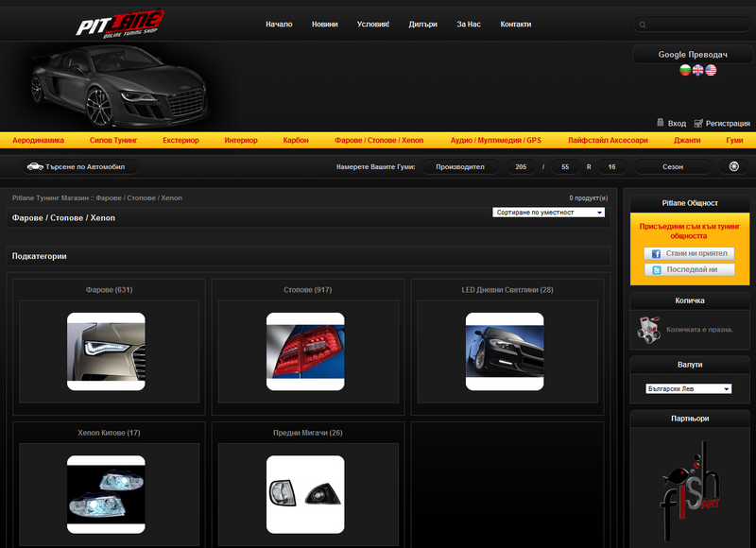The width and height of the screenshot is (756, 548).
Task: Click the tire search wheel button
Action: point(734,166)
